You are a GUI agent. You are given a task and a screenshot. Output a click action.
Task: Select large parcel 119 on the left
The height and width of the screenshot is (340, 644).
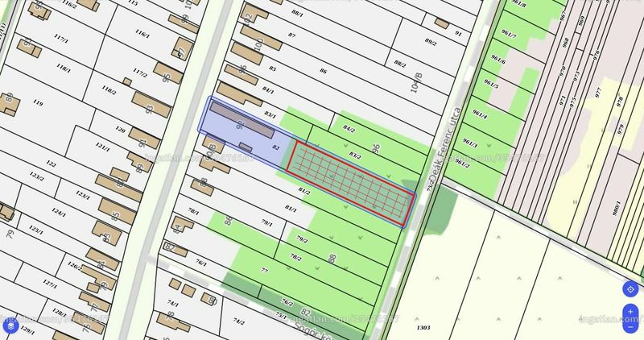38,103
